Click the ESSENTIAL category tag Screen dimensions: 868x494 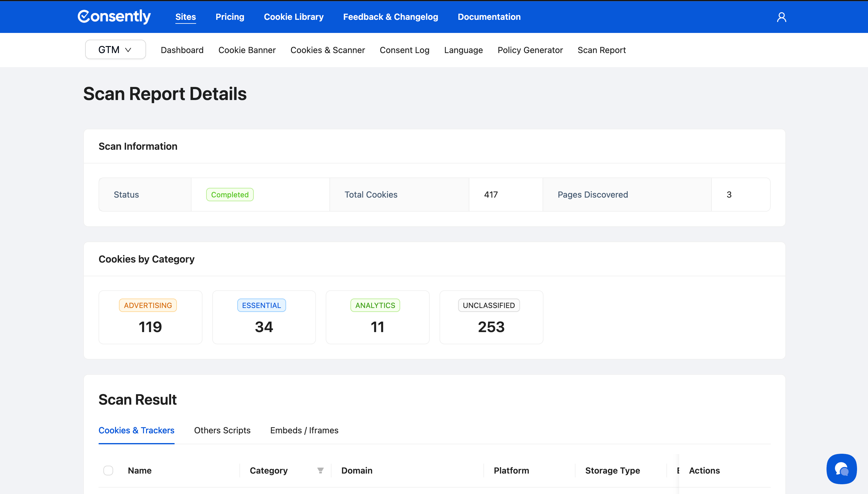(x=261, y=305)
